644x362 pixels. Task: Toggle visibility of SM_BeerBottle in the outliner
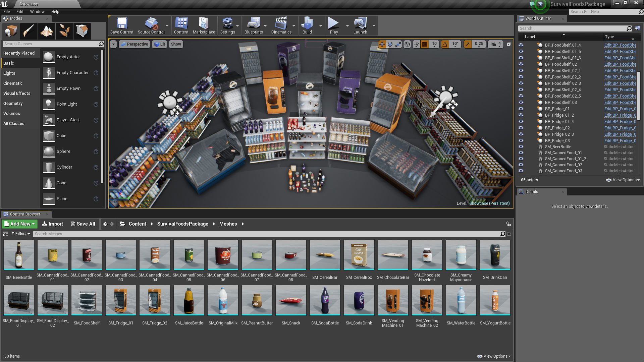521,146
